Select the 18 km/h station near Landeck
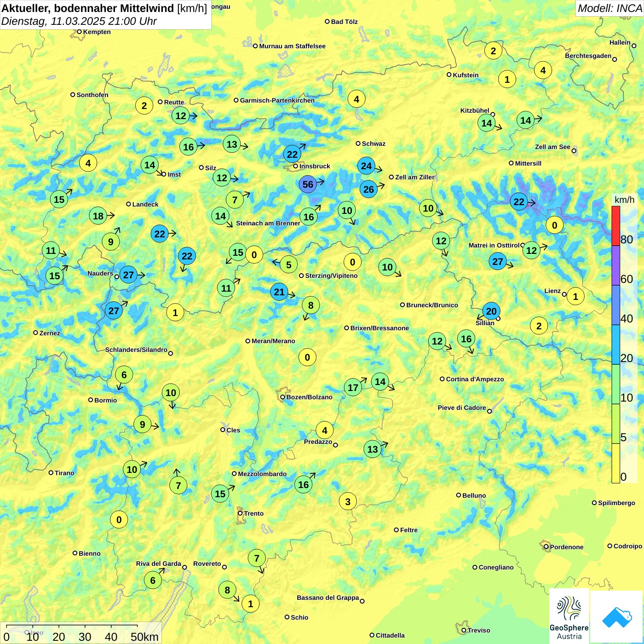This screenshot has height=644, width=644. [98, 216]
